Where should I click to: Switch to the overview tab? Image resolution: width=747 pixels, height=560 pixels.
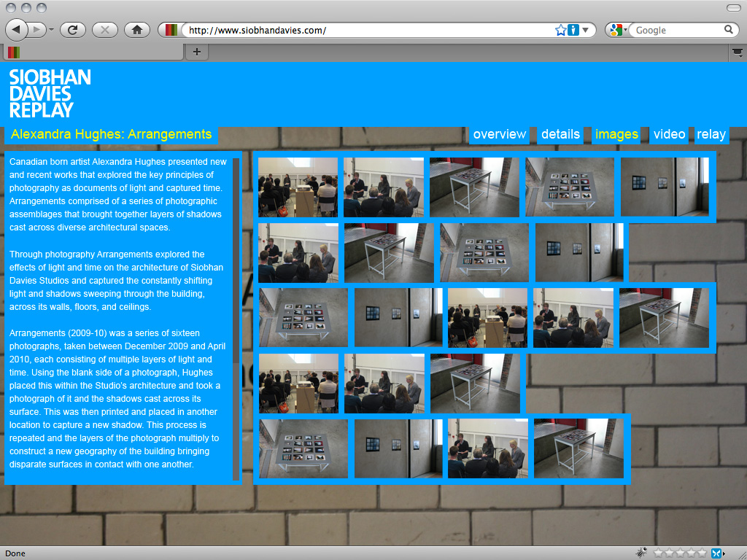click(x=499, y=134)
